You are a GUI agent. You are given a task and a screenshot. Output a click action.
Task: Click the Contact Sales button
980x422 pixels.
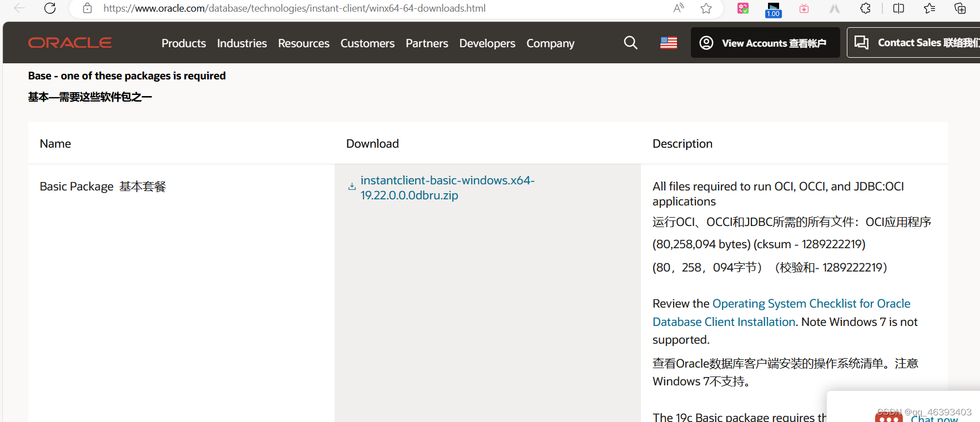(x=913, y=43)
